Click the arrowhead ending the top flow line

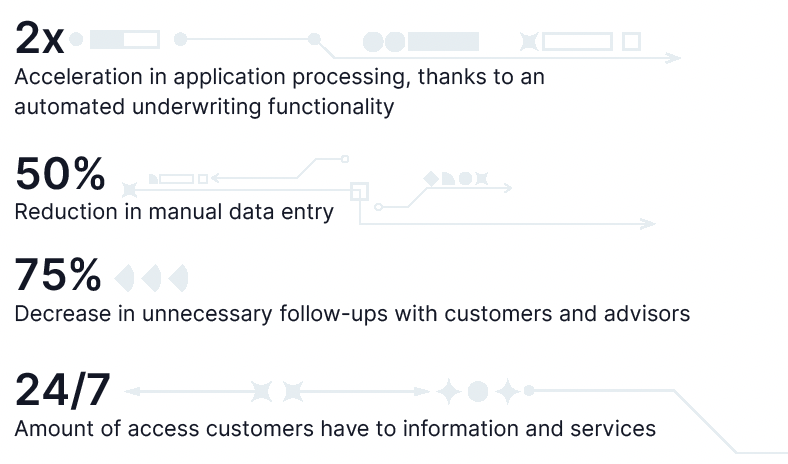click(673, 58)
